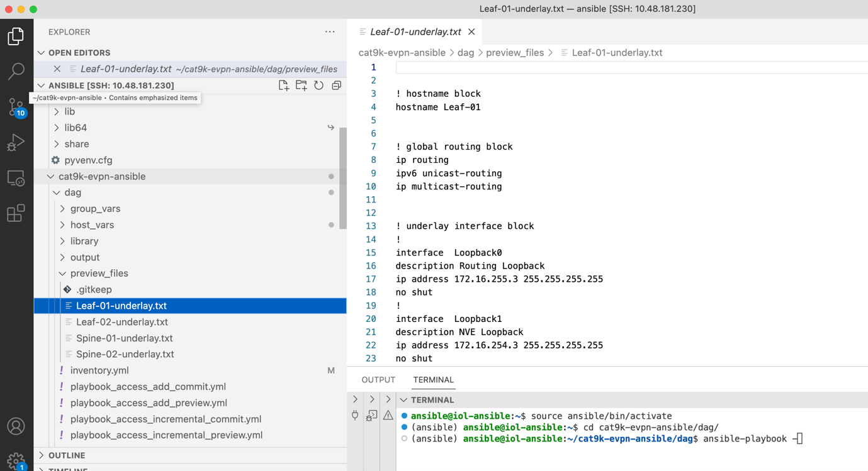Create a new file in Explorer
Image resolution: width=868 pixels, height=471 pixels.
pyautogui.click(x=284, y=86)
